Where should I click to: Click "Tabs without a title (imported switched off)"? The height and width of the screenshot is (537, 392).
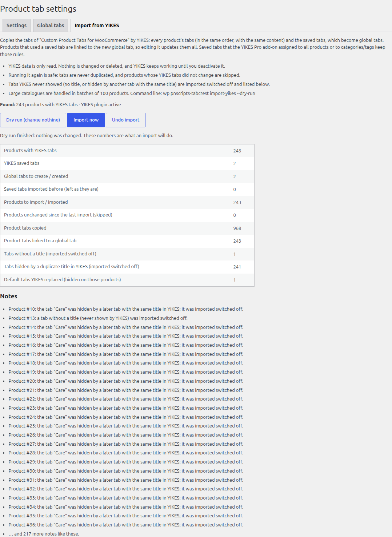(x=50, y=254)
